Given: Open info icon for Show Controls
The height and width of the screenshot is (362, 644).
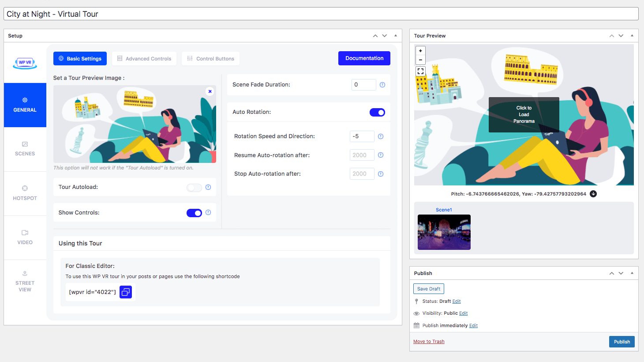Looking at the screenshot, I should point(208,212).
